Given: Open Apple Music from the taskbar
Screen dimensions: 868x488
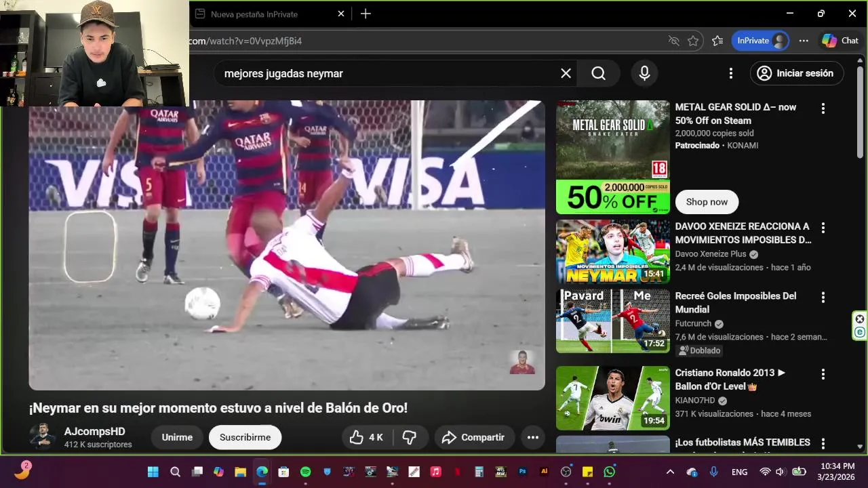Looking at the screenshot, I should pyautogui.click(x=436, y=472).
